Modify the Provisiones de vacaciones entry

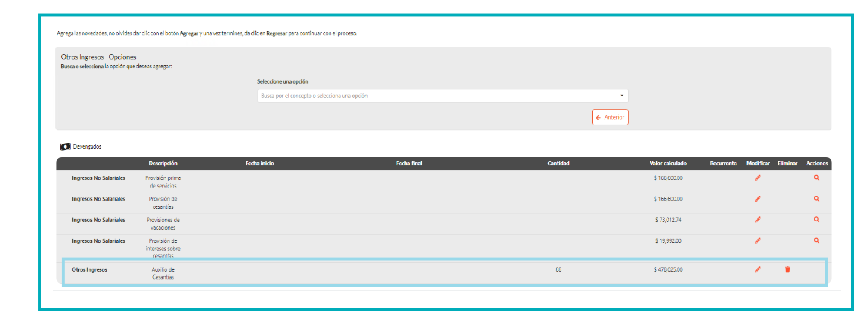[x=757, y=220]
